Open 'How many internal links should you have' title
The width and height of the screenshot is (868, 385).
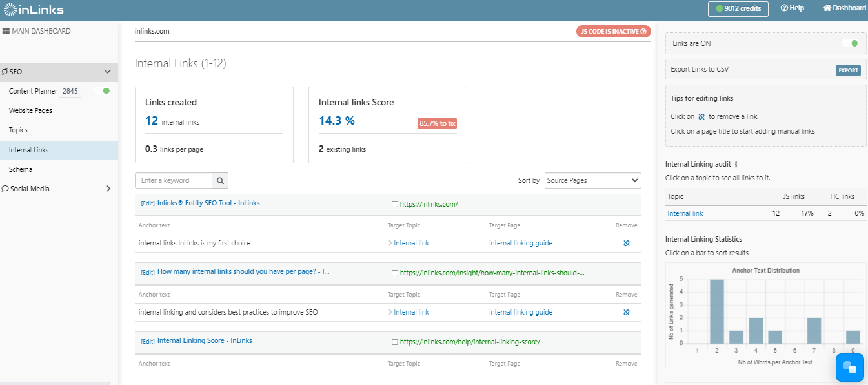pyautogui.click(x=243, y=272)
